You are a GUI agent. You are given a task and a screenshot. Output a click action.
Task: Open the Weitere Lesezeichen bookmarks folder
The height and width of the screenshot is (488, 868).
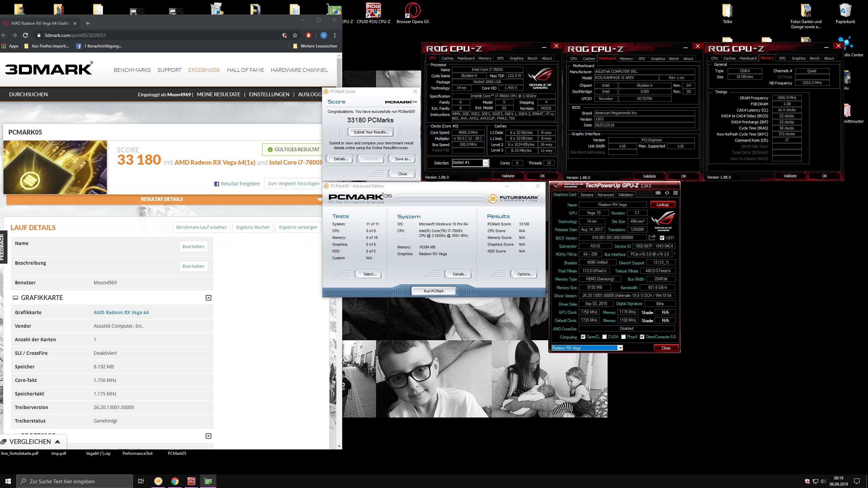pyautogui.click(x=315, y=46)
